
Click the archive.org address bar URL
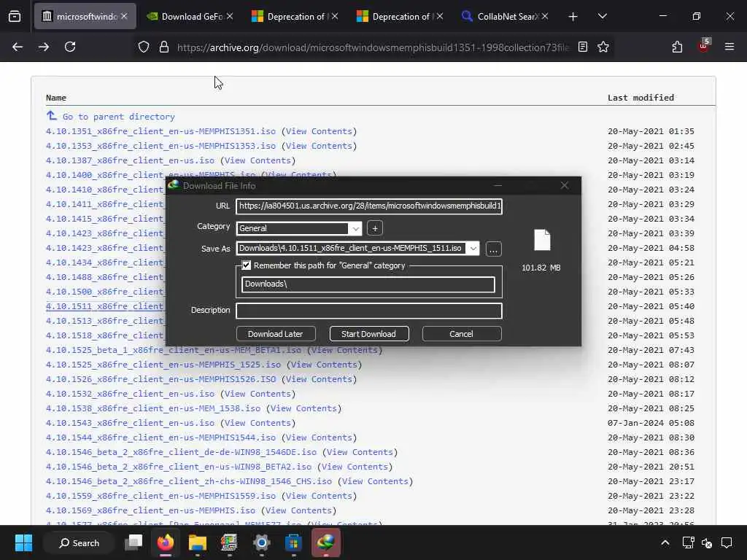[x=373, y=47]
